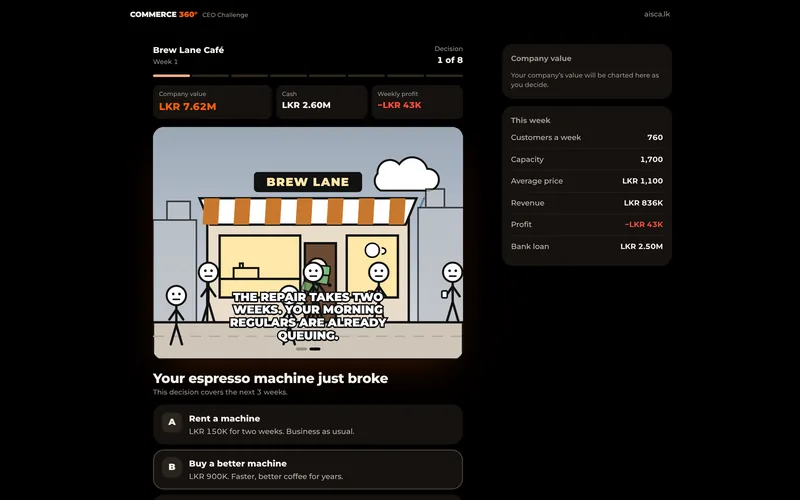800x500 pixels.
Task: Click the last decision progress segment
Action: 444,76
